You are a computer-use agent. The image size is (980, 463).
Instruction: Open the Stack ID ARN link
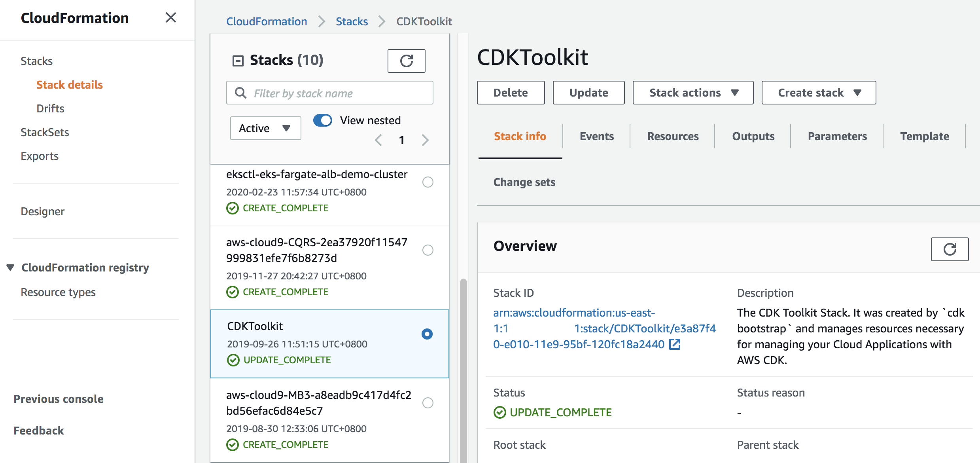point(604,328)
